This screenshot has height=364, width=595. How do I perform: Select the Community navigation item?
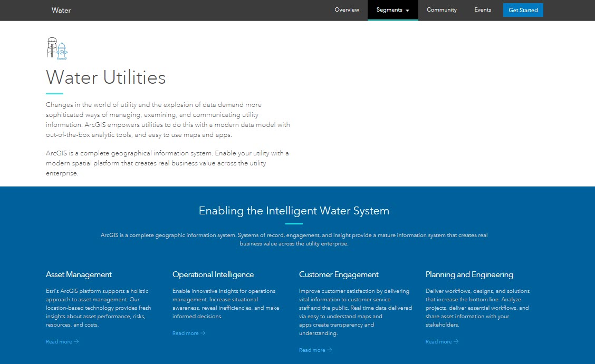tap(442, 9)
